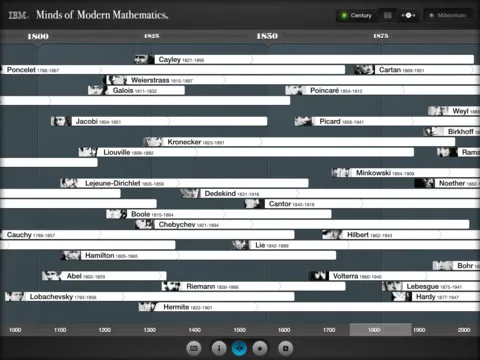Open Lie portrait thumbnail

click(241, 245)
